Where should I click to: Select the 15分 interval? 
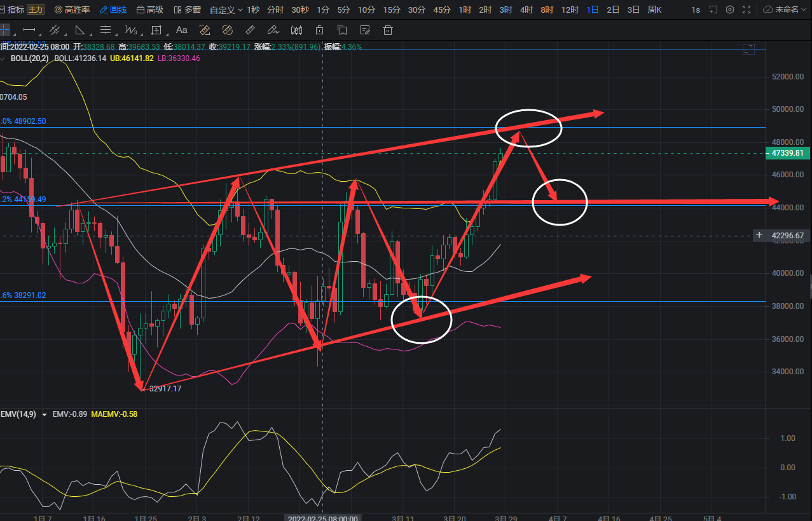coord(392,10)
